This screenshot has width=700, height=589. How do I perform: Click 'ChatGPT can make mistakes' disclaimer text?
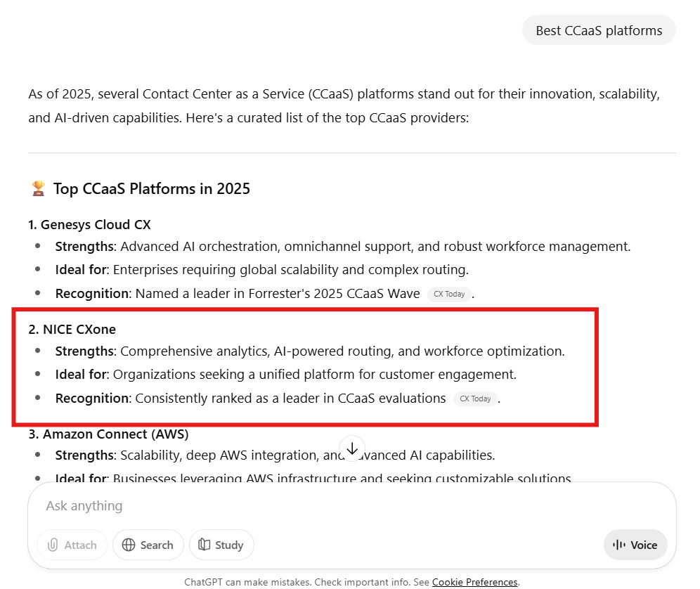tap(248, 582)
